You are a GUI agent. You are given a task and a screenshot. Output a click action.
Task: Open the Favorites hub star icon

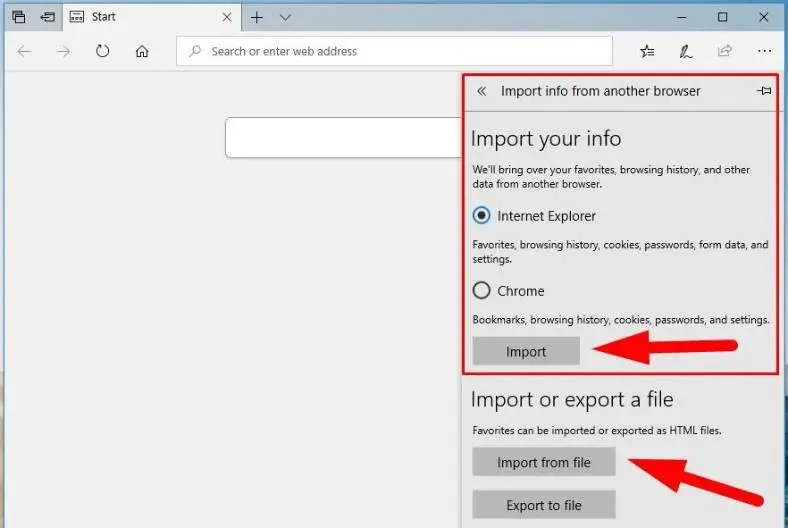[x=647, y=52]
